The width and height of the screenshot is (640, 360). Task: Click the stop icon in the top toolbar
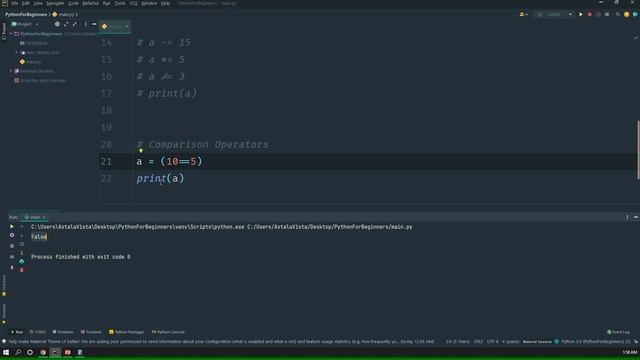pyautogui.click(x=607, y=14)
